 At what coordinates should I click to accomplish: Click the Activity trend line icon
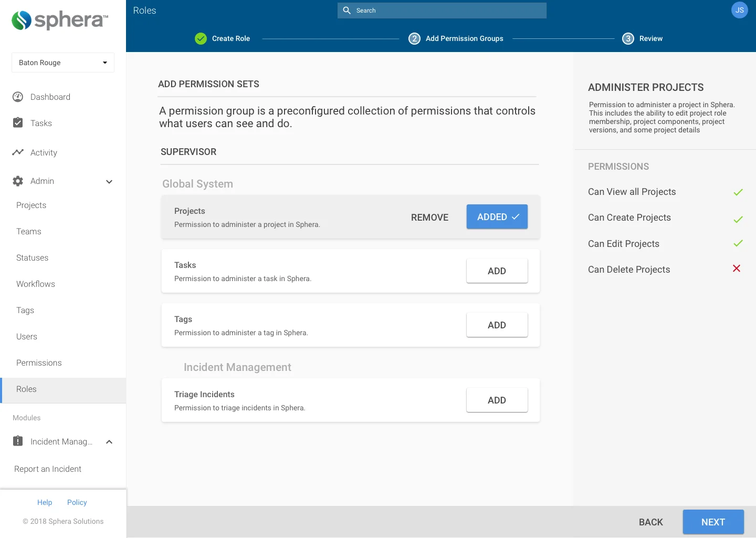pyautogui.click(x=18, y=152)
